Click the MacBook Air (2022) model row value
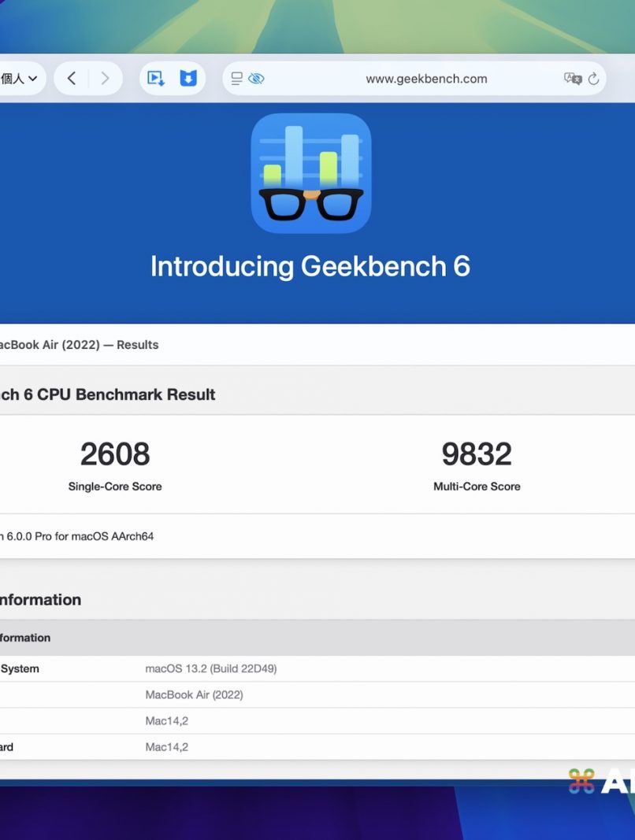 [194, 695]
